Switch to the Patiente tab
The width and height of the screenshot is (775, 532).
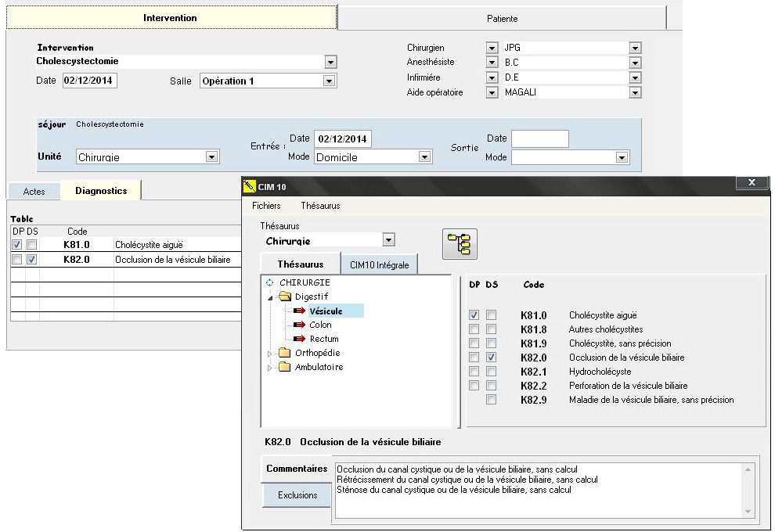(502, 19)
